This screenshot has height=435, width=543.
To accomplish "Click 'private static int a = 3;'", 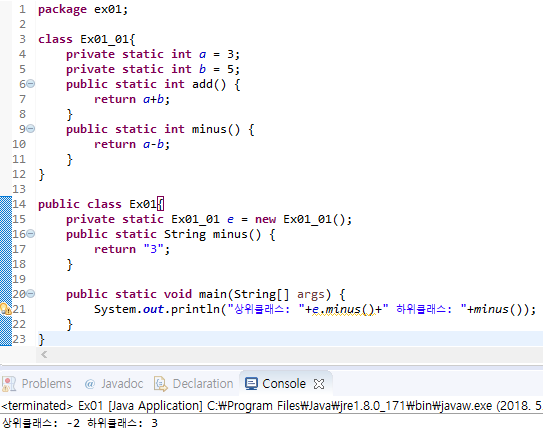I will click(153, 54).
